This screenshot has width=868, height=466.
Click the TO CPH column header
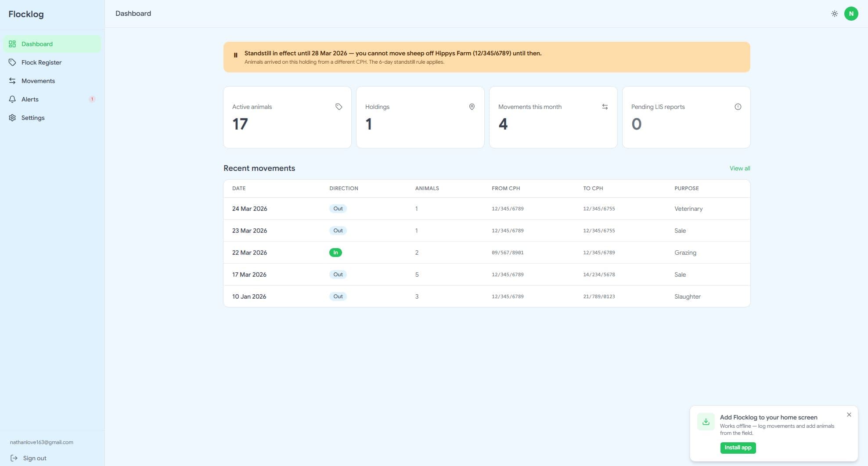(x=593, y=188)
